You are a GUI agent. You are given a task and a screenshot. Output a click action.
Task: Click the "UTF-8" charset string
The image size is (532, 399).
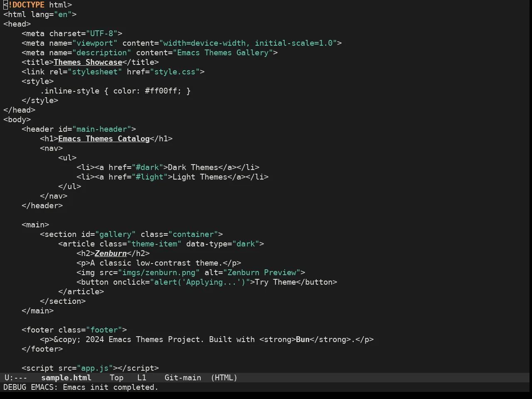(x=102, y=34)
